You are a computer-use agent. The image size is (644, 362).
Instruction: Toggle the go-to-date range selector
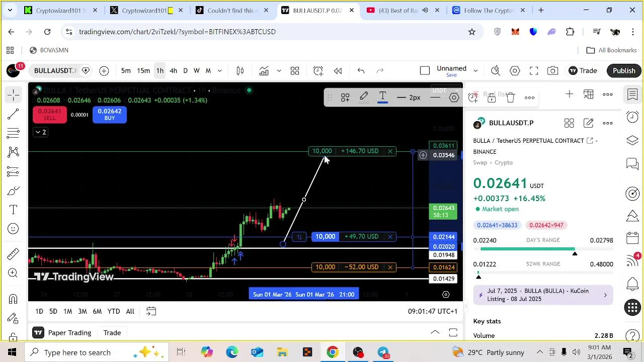point(151,312)
